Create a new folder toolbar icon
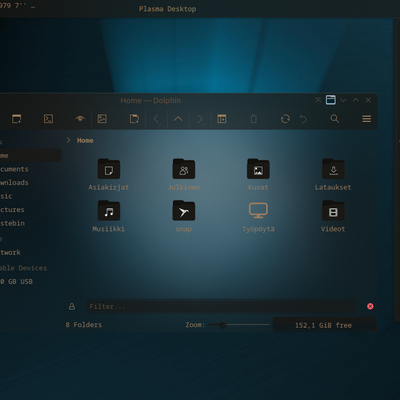 [134, 119]
